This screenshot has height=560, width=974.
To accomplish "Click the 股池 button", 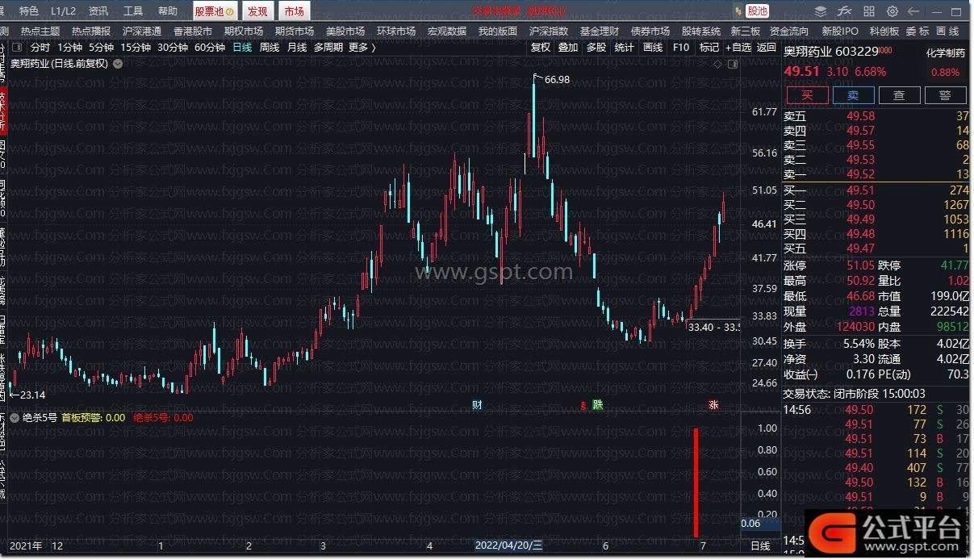I will 758,11.
